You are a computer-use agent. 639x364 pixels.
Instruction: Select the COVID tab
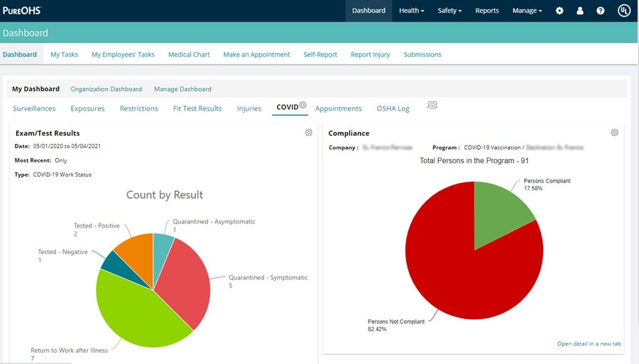[288, 107]
